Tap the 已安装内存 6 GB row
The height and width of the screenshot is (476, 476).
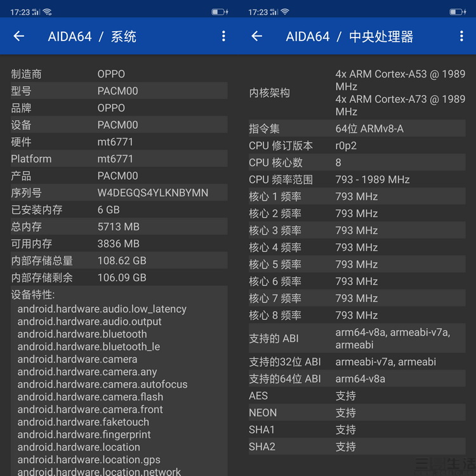(119, 210)
